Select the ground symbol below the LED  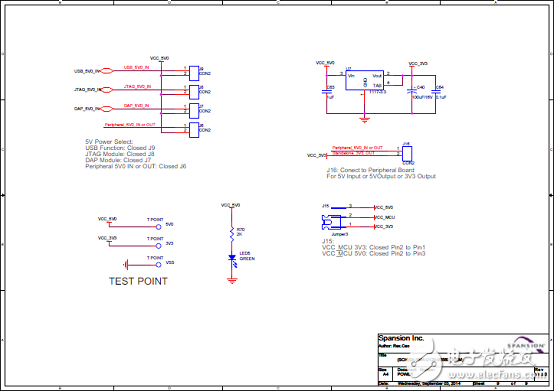pyautogui.click(x=232, y=281)
